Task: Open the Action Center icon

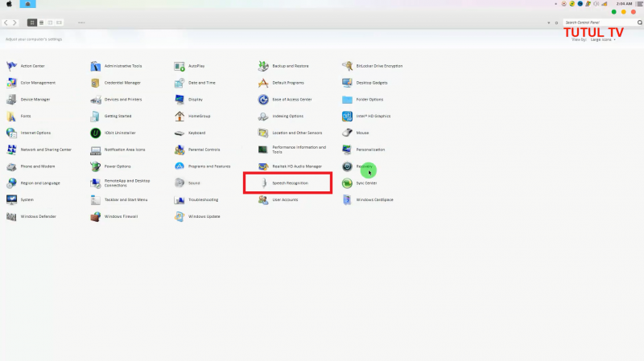Action: 11,66
